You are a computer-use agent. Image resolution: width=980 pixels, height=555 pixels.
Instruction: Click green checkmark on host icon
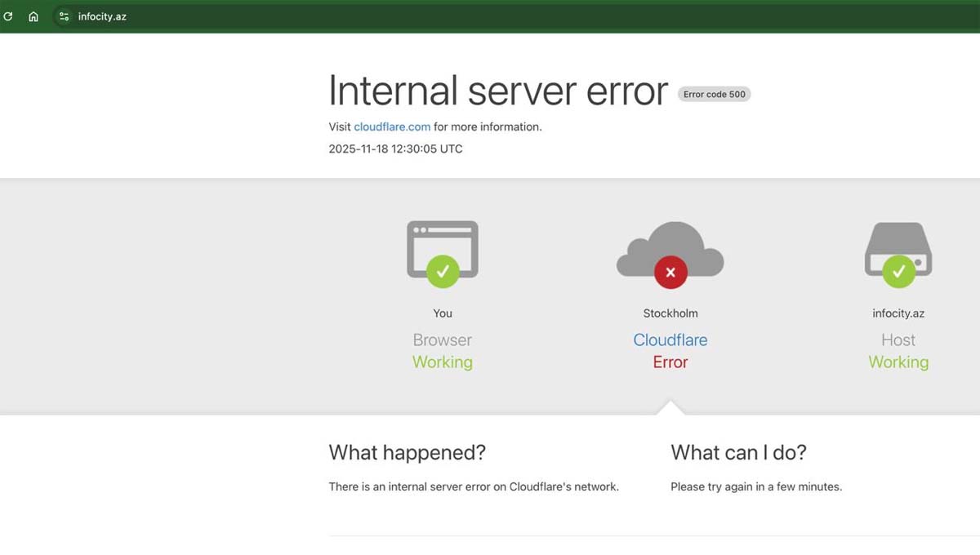click(898, 272)
